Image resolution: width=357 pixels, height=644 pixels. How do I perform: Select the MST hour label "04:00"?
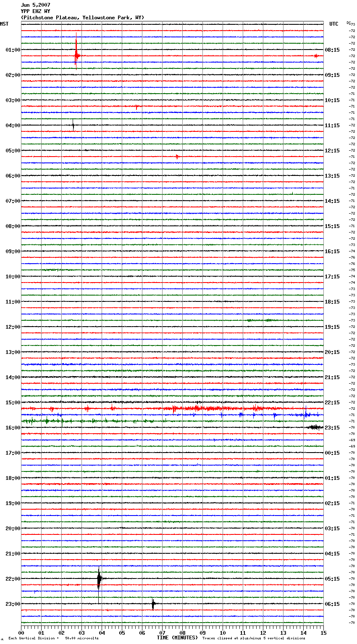click(13, 125)
